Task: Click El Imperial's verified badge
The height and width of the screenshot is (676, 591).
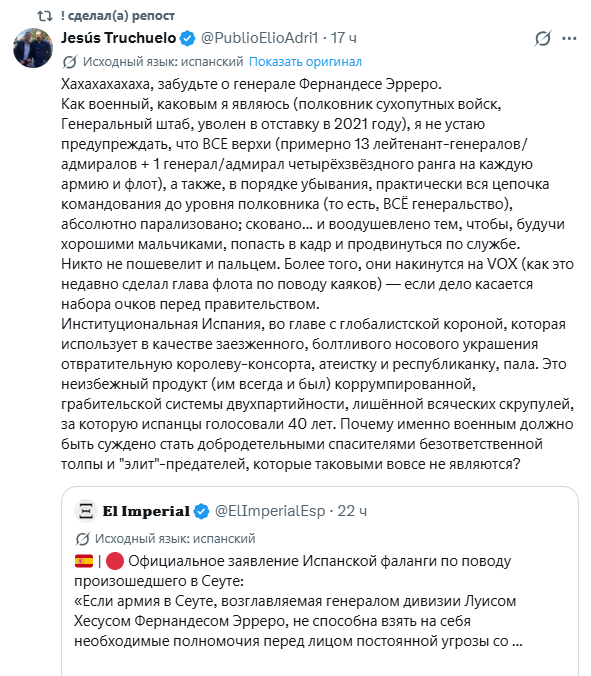Action: [201, 511]
